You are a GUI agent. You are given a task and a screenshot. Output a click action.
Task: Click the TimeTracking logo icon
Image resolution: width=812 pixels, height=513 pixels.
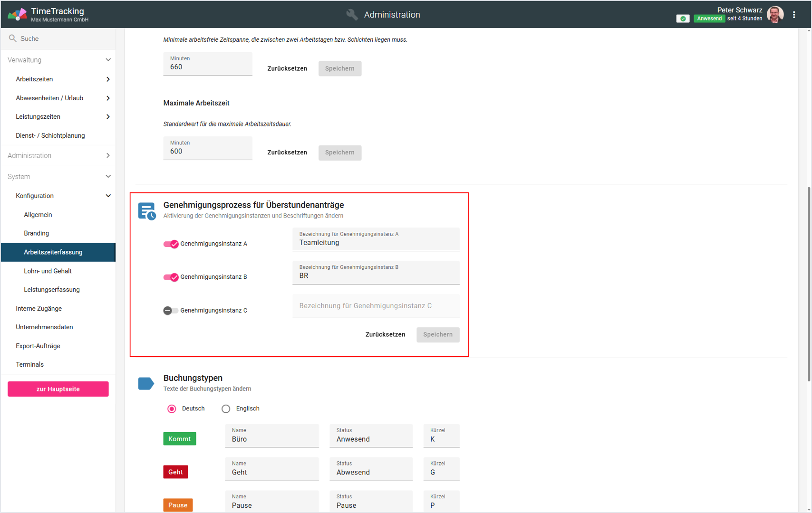pos(17,15)
